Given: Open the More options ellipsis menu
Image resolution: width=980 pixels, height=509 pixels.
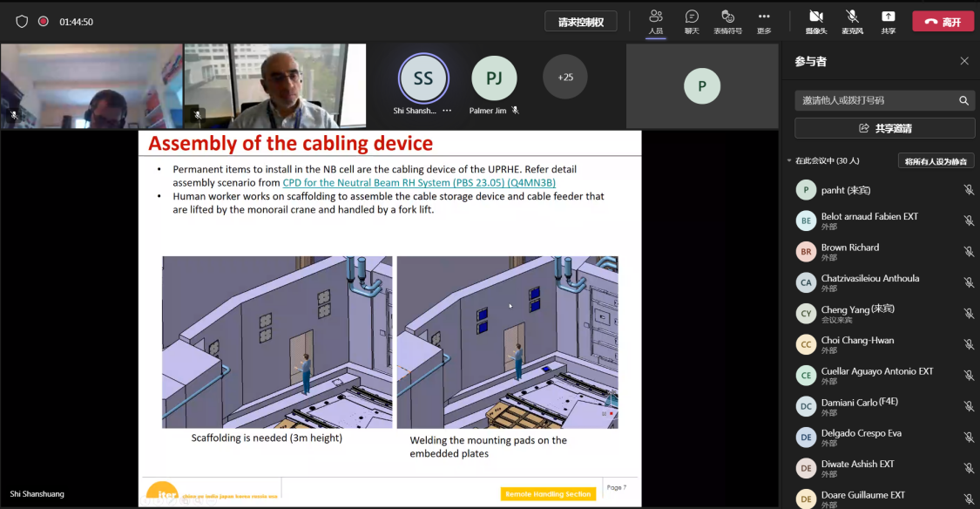Looking at the screenshot, I should coord(764,21).
